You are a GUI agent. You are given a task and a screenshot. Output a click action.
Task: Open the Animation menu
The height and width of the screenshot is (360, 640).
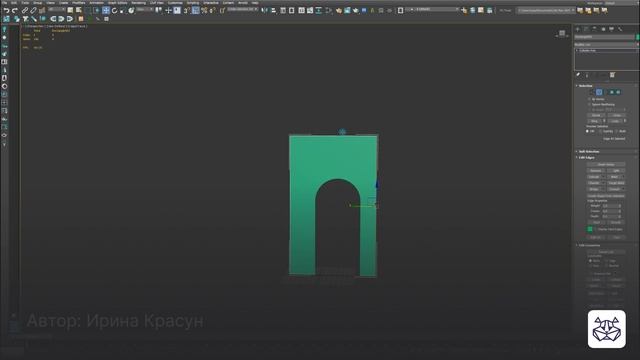coord(97,3)
